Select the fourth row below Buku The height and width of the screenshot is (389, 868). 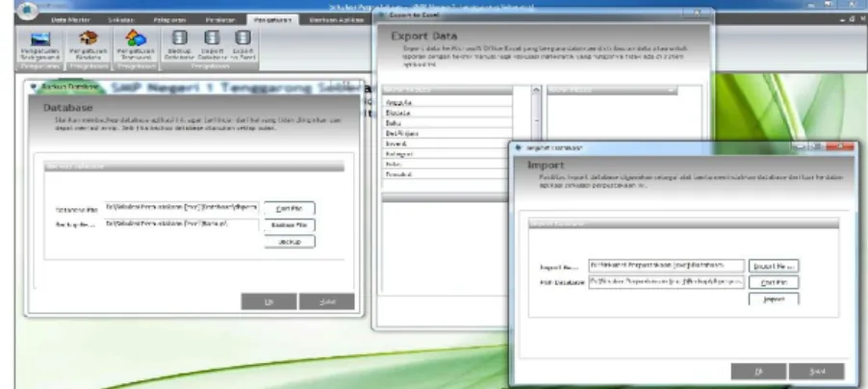pos(447,133)
